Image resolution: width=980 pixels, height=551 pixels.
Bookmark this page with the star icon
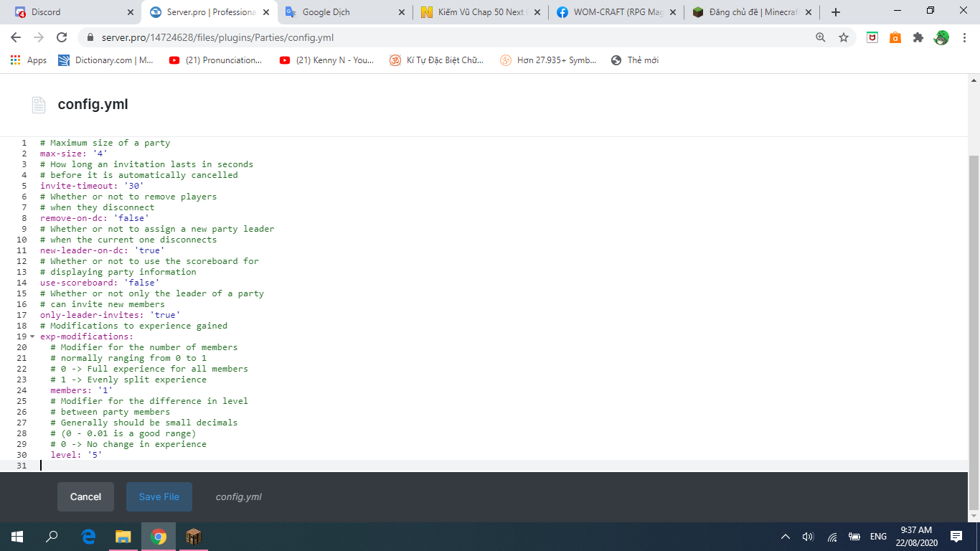click(844, 37)
